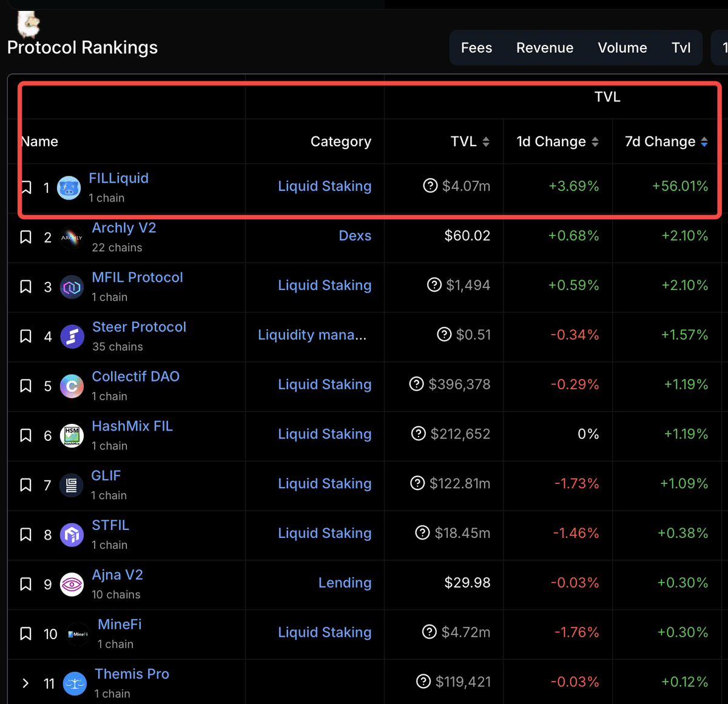Click MineFi TVL help icon
Image resolution: width=728 pixels, height=704 pixels.
(x=430, y=632)
